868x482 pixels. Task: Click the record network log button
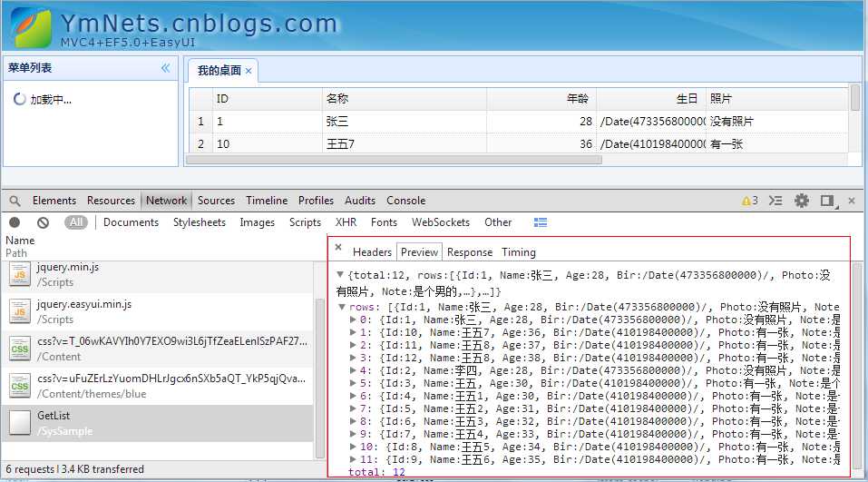[x=15, y=222]
